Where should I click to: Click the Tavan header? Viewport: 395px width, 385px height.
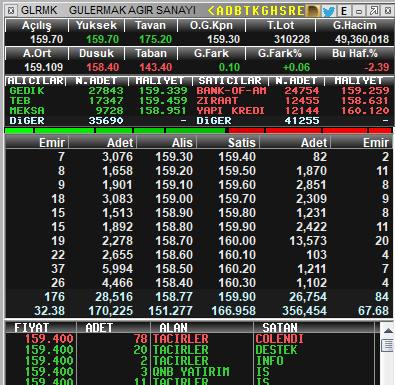point(150,25)
